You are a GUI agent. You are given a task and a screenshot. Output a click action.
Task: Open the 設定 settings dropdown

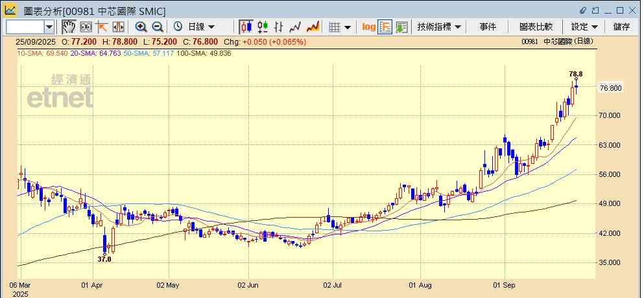click(584, 27)
